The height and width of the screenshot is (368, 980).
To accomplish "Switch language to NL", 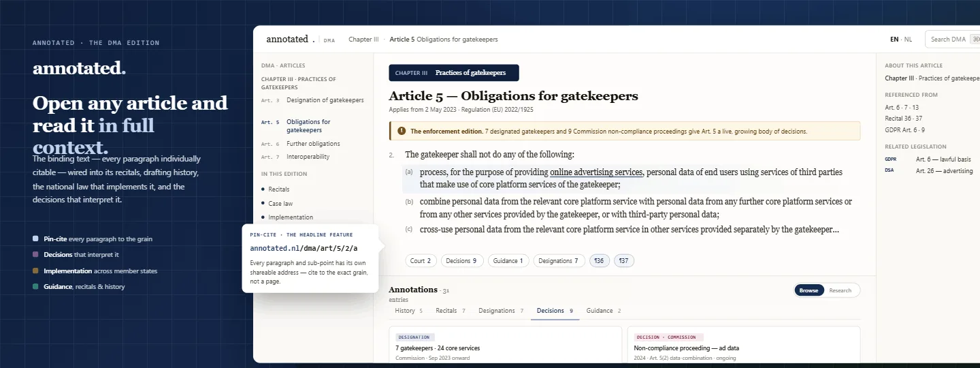I will click(909, 40).
